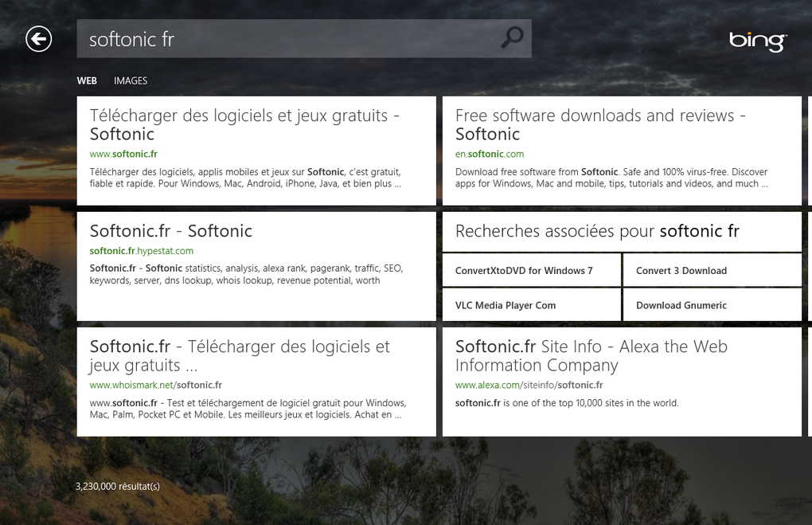The height and width of the screenshot is (525, 812).
Task: Click snippet 'Download free software from Softonic. Safe and...'
Action: [611, 178]
